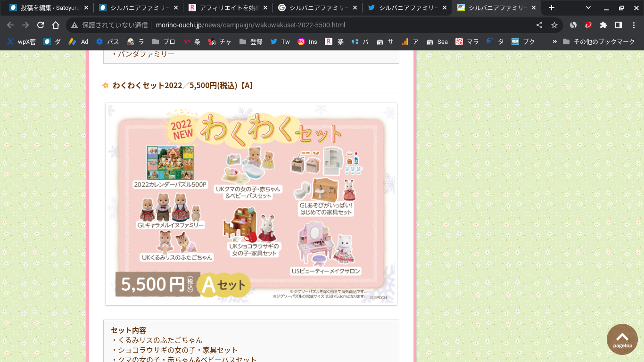Viewport: 644px width, 362px height.
Task: Click the red swirl extension icon
Action: coord(588,25)
